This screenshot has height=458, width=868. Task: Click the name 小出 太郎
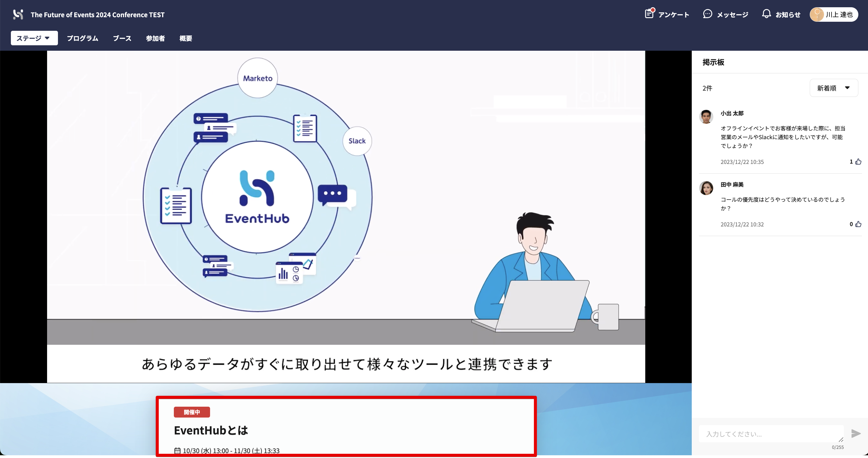point(732,113)
